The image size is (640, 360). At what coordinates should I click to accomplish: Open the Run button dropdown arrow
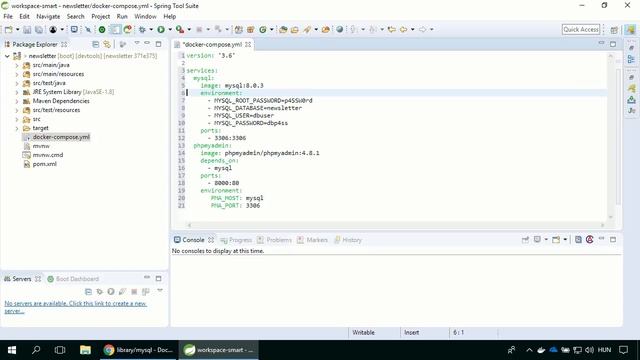tap(170, 29)
